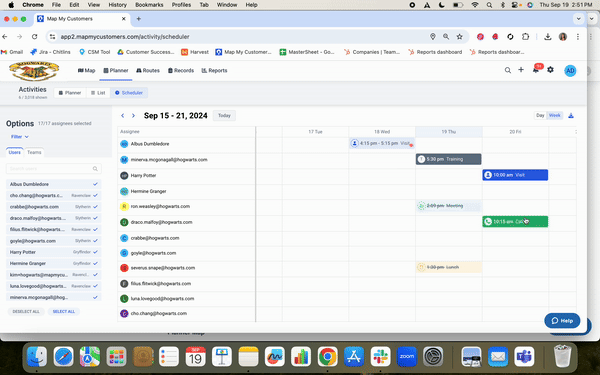Click DESELECT ALL button
The height and width of the screenshot is (375, 600).
tap(26, 311)
